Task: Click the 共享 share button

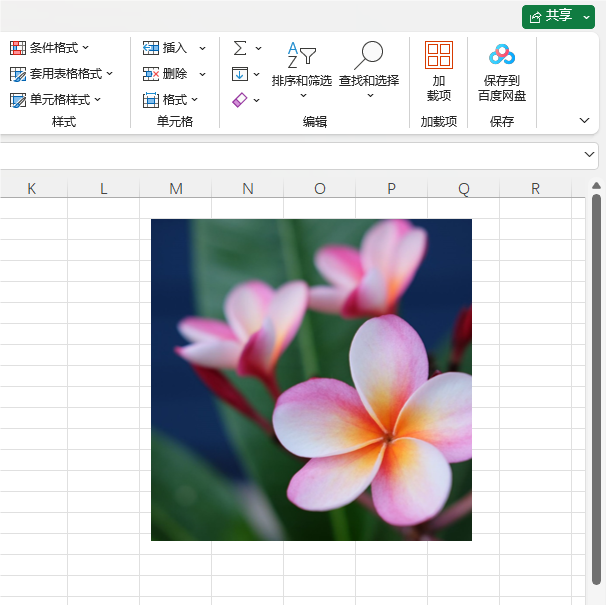Action: (x=551, y=17)
